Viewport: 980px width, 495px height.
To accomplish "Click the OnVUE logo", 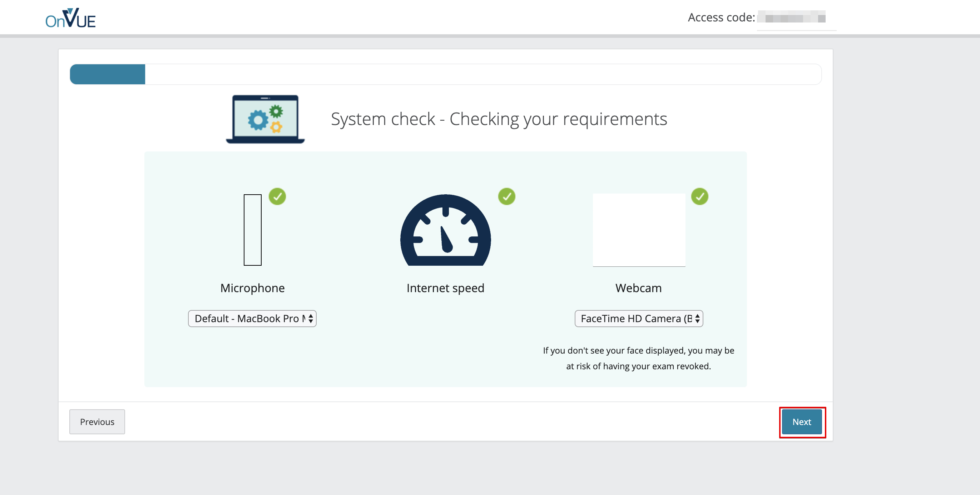I will click(x=70, y=18).
